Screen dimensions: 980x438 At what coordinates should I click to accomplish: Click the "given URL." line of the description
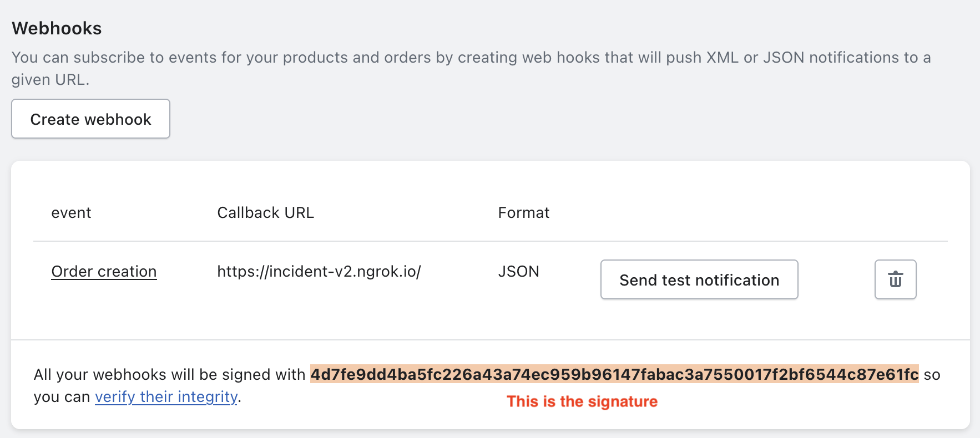(x=50, y=80)
